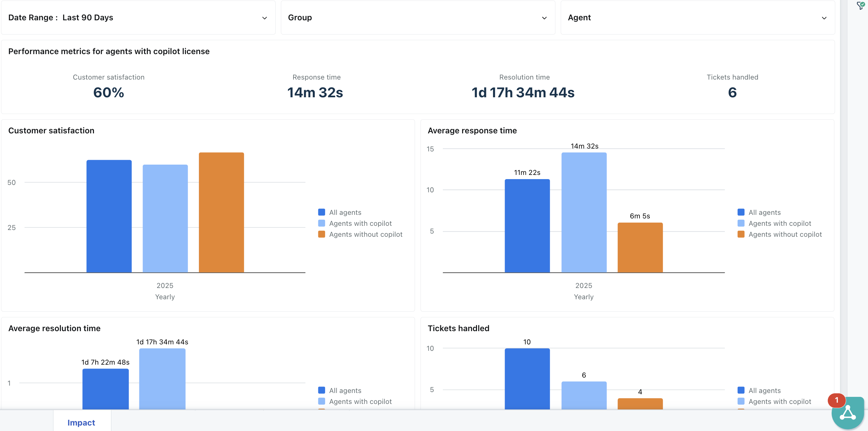Click orange swatch in Average response time legend

(x=741, y=235)
